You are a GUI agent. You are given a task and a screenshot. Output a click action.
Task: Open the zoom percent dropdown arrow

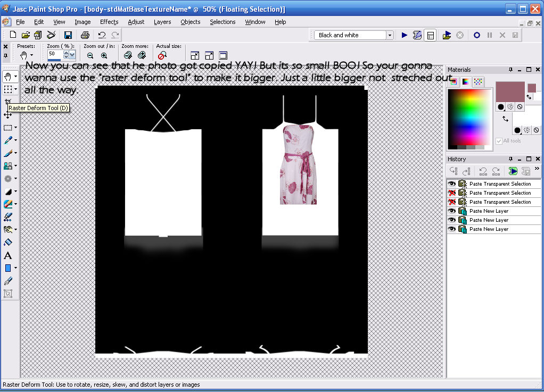tap(73, 55)
